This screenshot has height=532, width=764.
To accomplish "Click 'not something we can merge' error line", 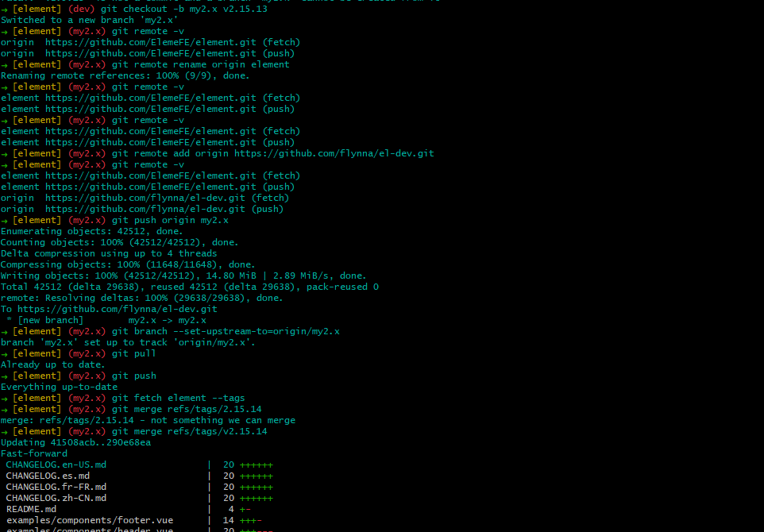I will [x=148, y=421].
